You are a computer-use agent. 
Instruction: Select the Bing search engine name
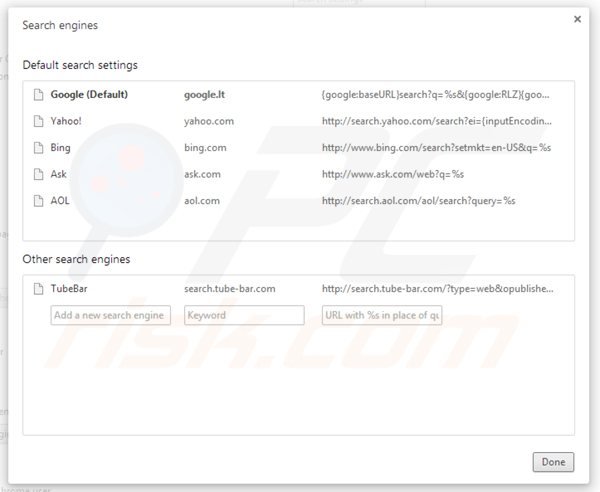click(60, 148)
